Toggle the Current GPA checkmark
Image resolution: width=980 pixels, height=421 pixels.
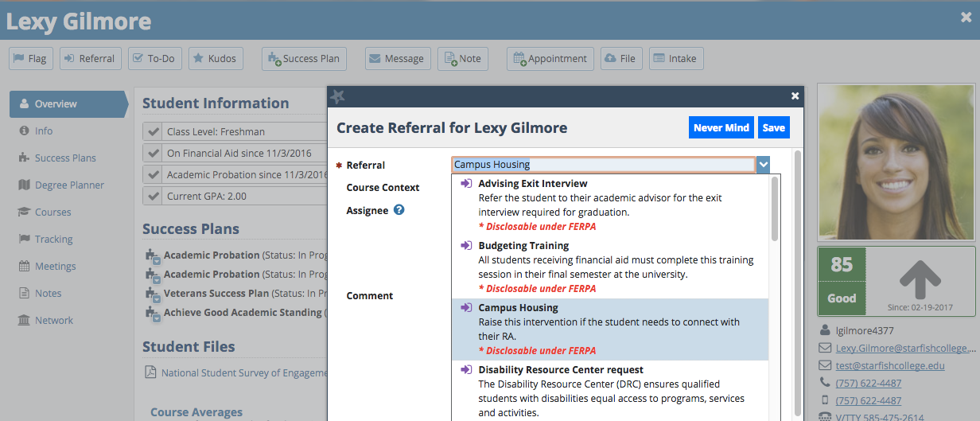tap(154, 196)
